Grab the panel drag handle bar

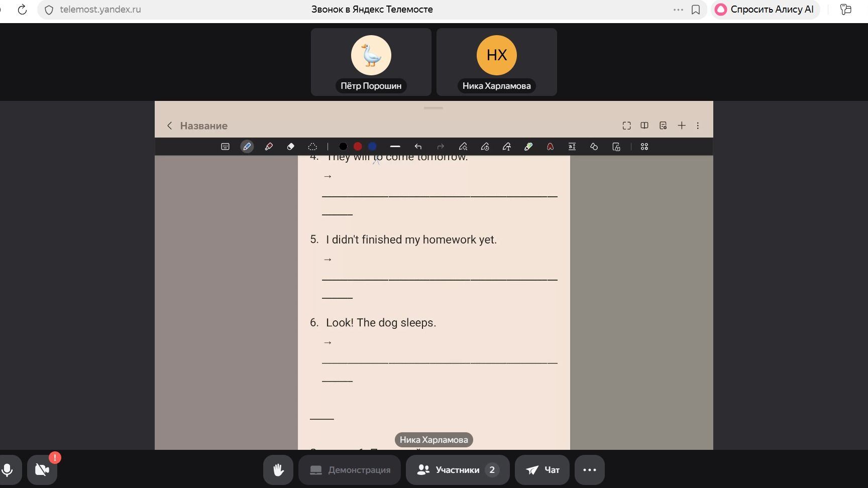tap(433, 108)
